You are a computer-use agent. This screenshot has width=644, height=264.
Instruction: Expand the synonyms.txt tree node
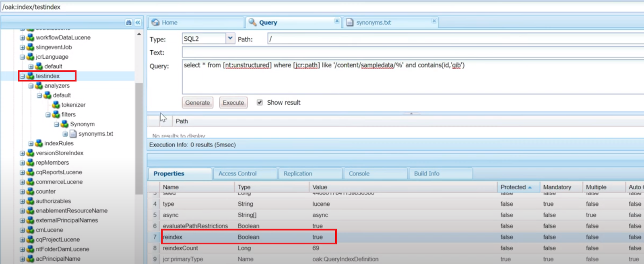(65, 134)
